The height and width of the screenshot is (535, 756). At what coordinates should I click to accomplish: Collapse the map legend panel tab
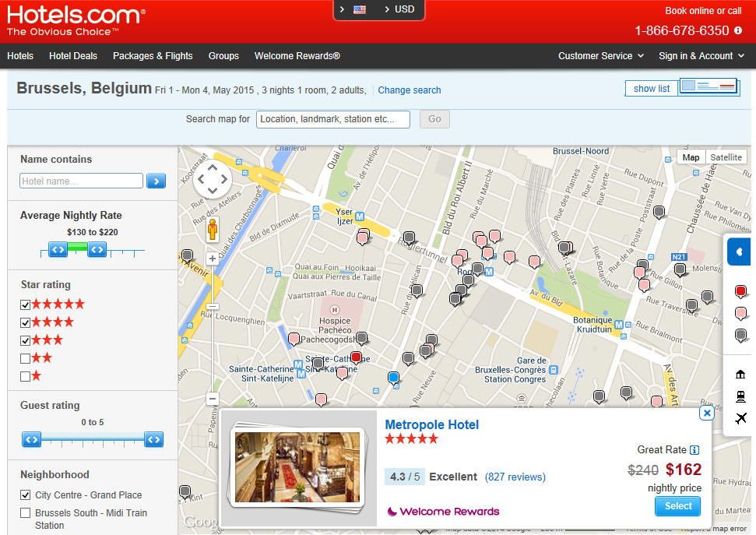click(739, 252)
